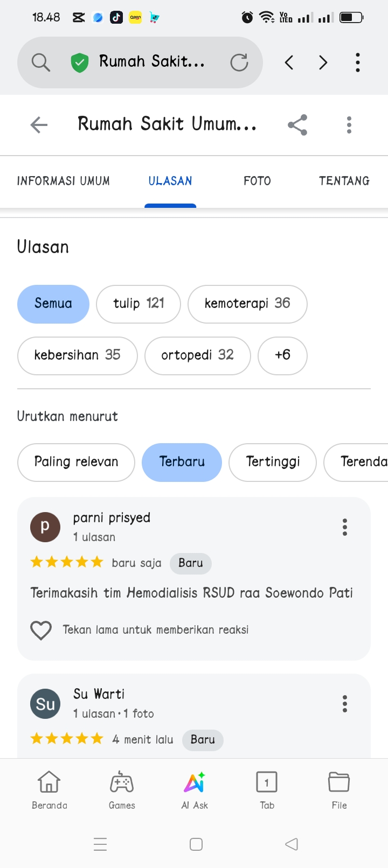
Task: Open the Informasi Umum tab
Action: click(x=64, y=181)
